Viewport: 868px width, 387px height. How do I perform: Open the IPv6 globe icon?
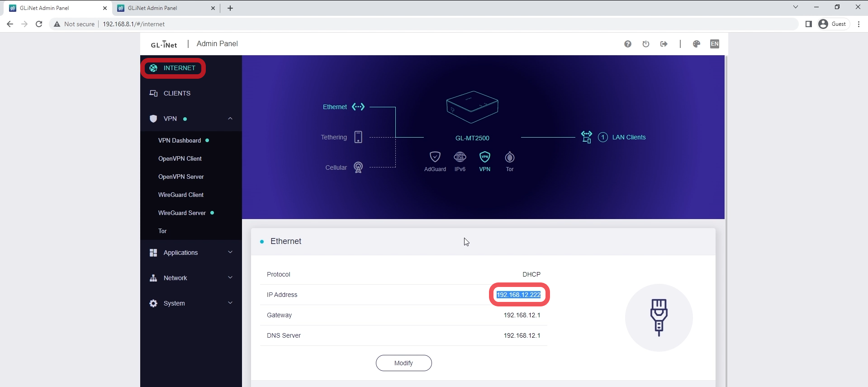(460, 157)
